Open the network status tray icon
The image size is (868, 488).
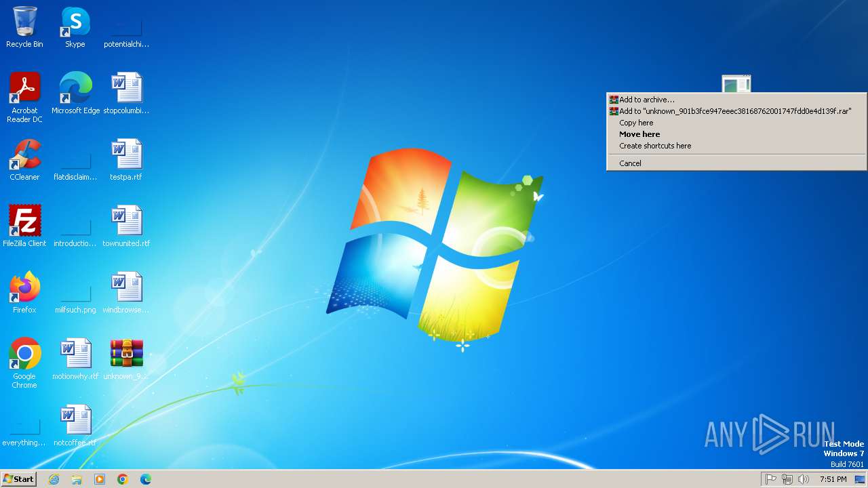pyautogui.click(x=787, y=479)
